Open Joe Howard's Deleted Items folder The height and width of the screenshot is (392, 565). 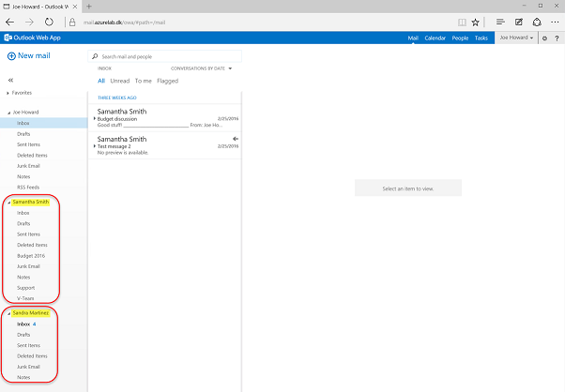pos(32,155)
